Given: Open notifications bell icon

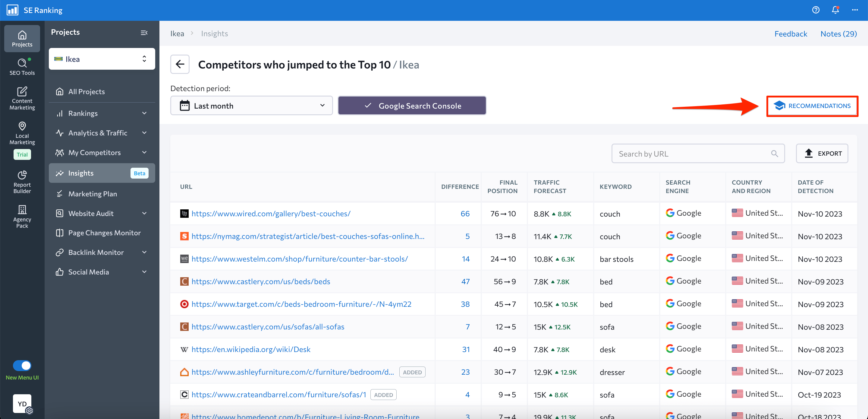Looking at the screenshot, I should (835, 10).
